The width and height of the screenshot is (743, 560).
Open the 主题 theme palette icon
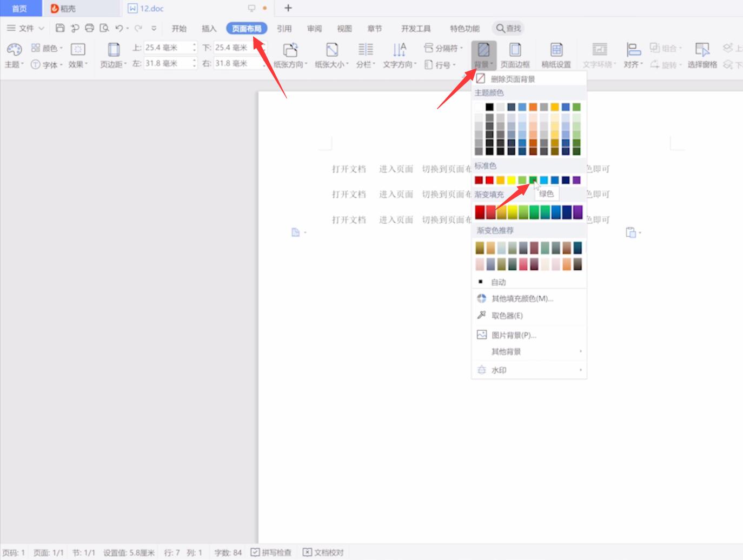(x=14, y=50)
